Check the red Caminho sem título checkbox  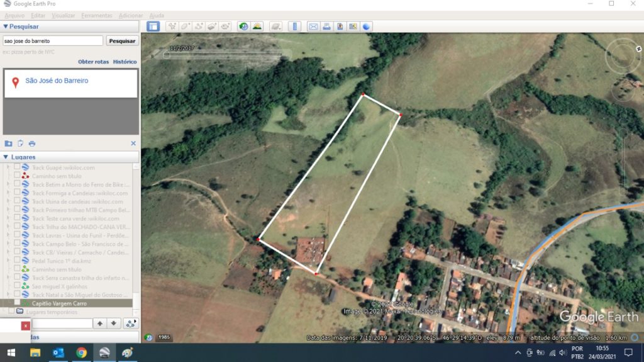pos(17,176)
